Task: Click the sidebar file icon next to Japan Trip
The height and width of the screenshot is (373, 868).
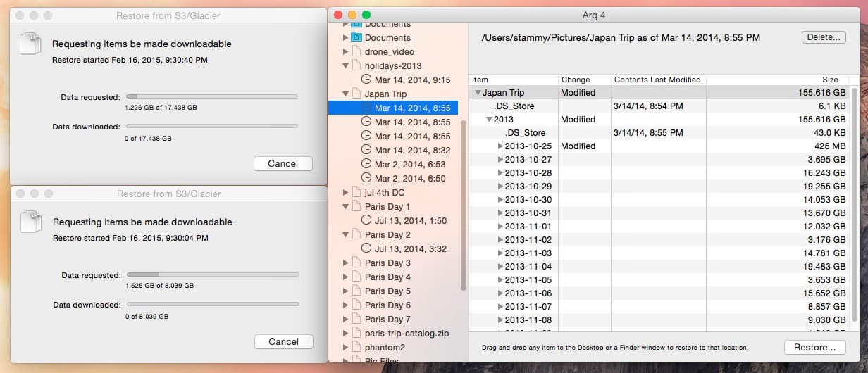Action: pyautogui.click(x=356, y=94)
